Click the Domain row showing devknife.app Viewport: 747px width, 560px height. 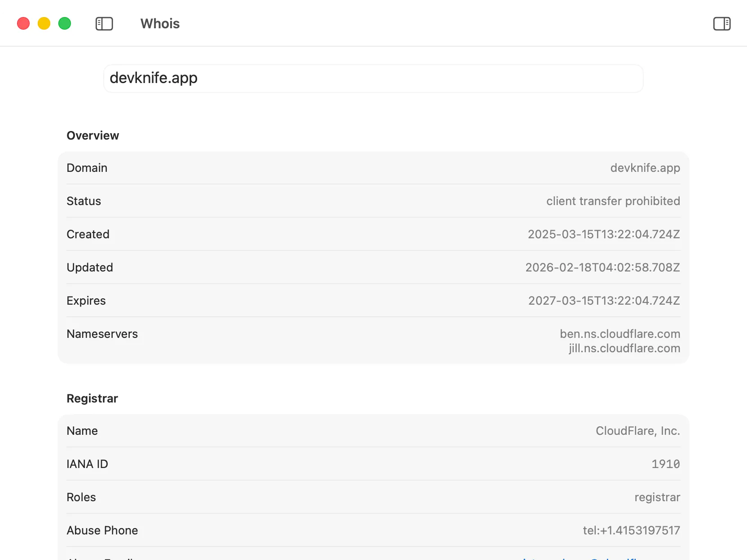pyautogui.click(x=373, y=168)
